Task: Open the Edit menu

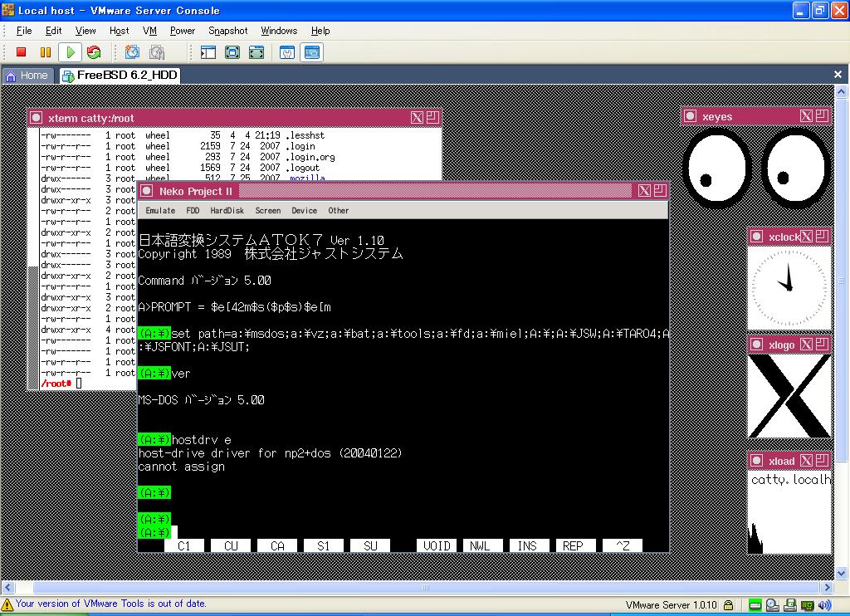Action: pos(54,31)
